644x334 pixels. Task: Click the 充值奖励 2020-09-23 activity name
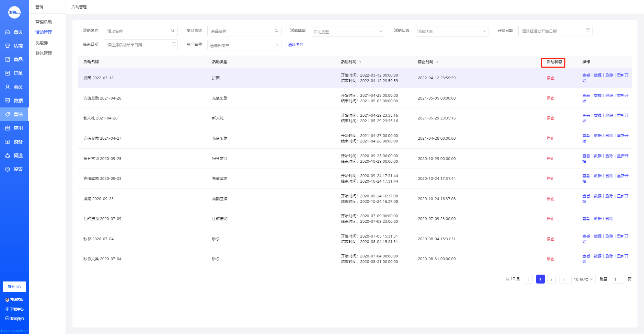tap(102, 178)
